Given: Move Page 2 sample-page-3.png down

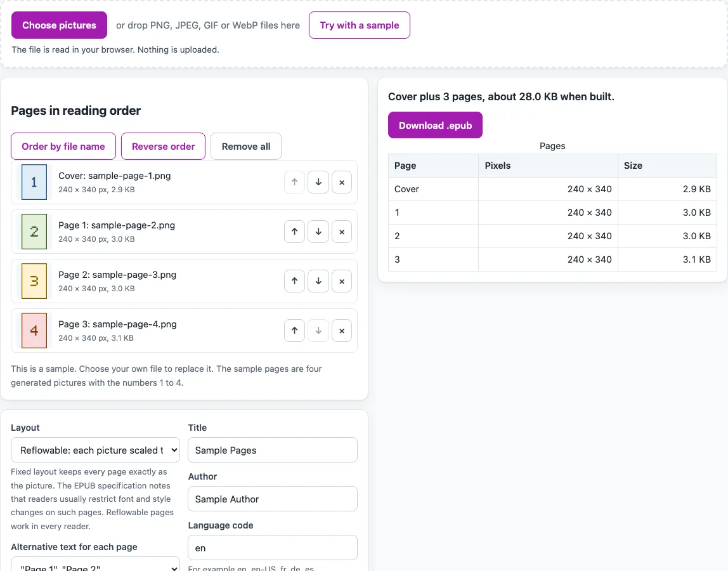Looking at the screenshot, I should 318,281.
